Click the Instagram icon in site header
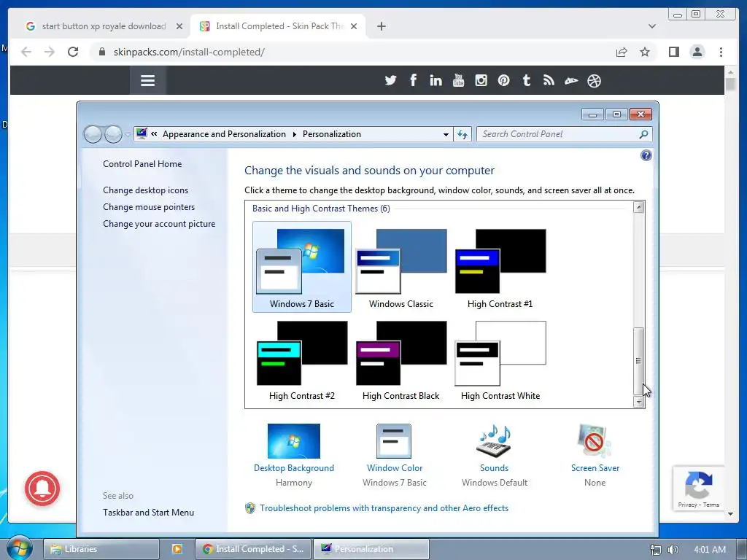This screenshot has height=560, width=747. (x=481, y=80)
